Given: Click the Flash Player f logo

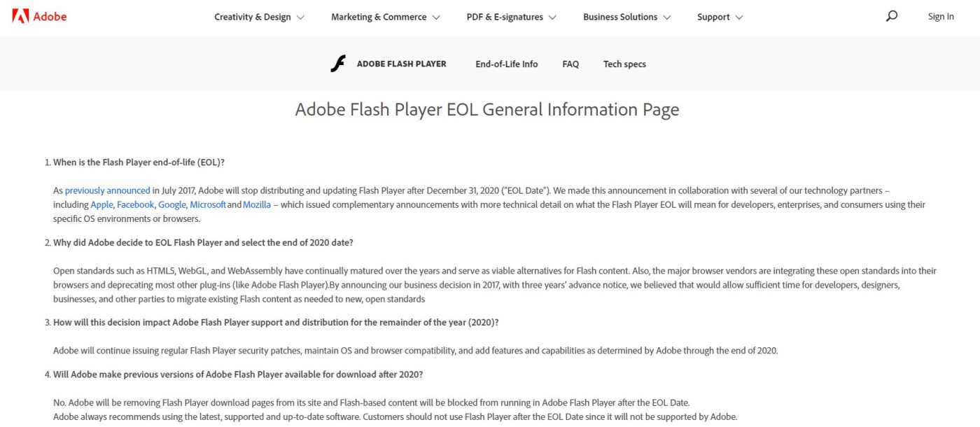Looking at the screenshot, I should coord(338,64).
